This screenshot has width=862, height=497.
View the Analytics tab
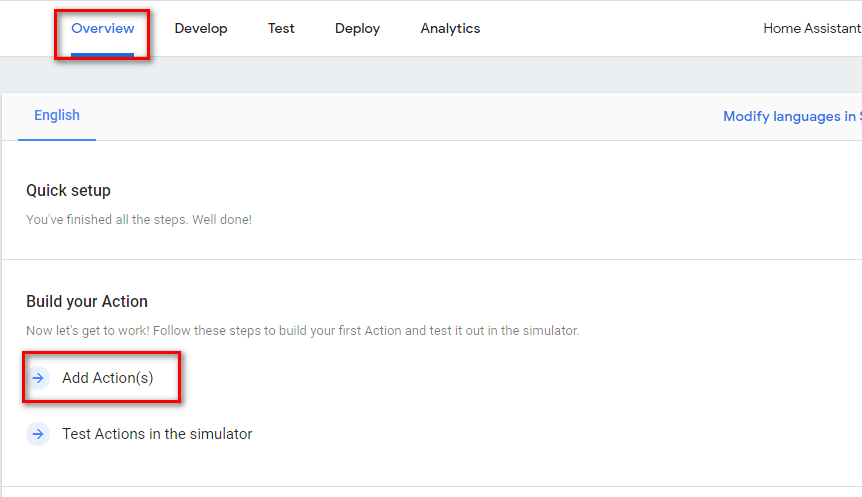tap(450, 28)
